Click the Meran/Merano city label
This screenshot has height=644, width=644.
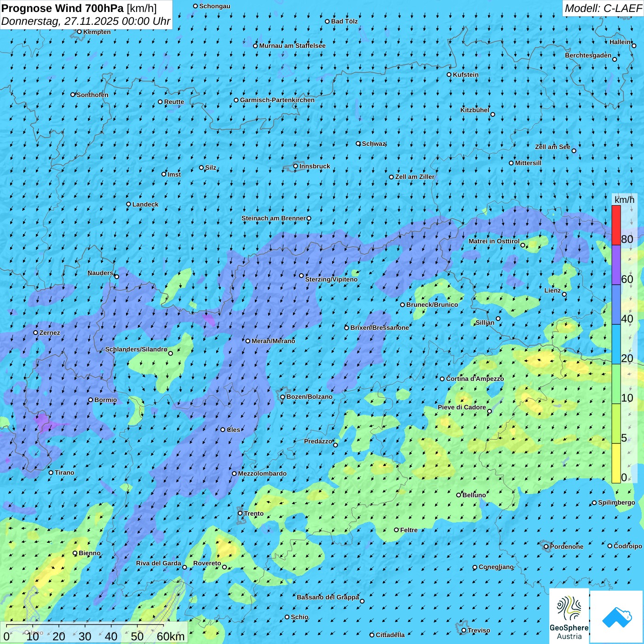[273, 341]
